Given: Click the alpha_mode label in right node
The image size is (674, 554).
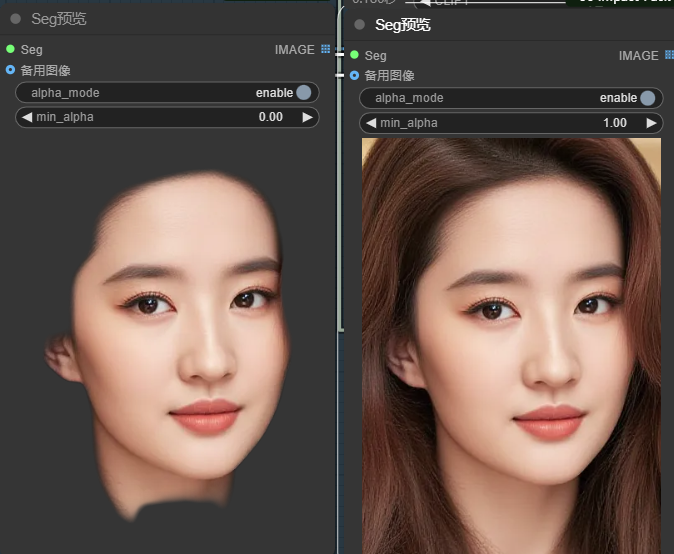Looking at the screenshot, I should pos(409,98).
